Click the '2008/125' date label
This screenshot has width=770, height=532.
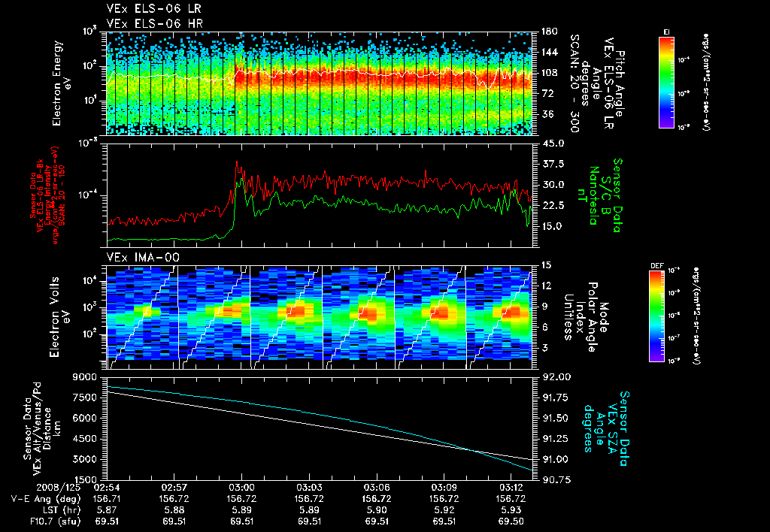coord(60,488)
